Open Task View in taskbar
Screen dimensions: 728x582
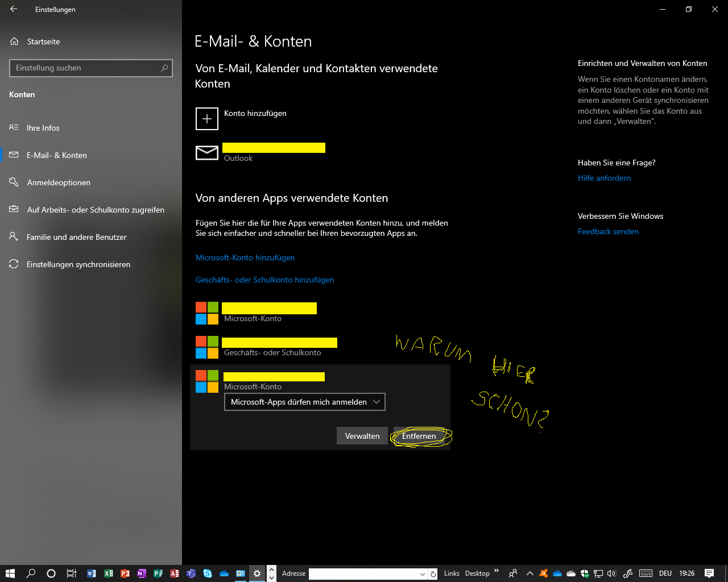(x=72, y=573)
